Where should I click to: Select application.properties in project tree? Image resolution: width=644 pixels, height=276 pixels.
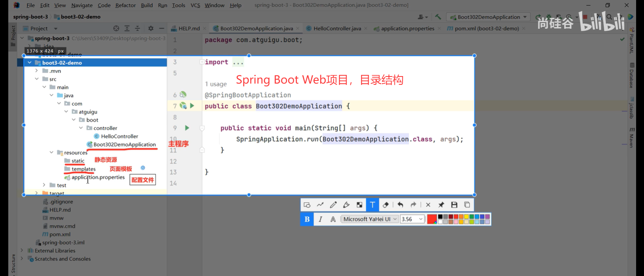(98, 177)
